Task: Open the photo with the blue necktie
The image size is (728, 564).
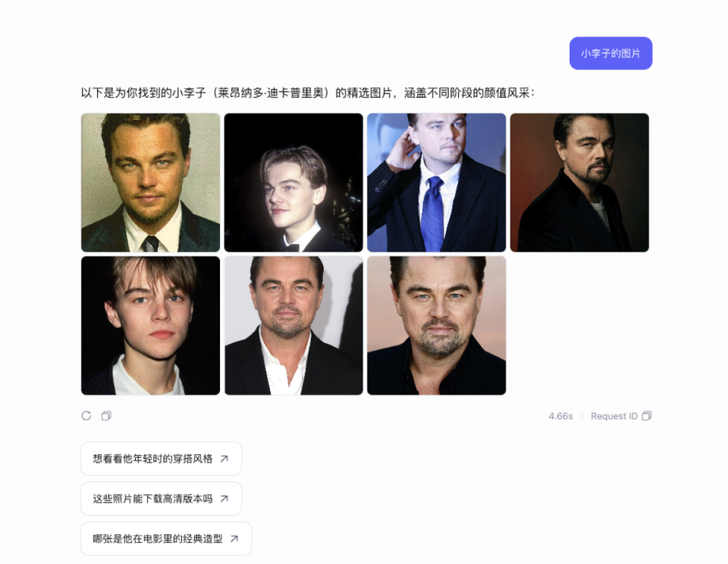Action: pyautogui.click(x=437, y=183)
